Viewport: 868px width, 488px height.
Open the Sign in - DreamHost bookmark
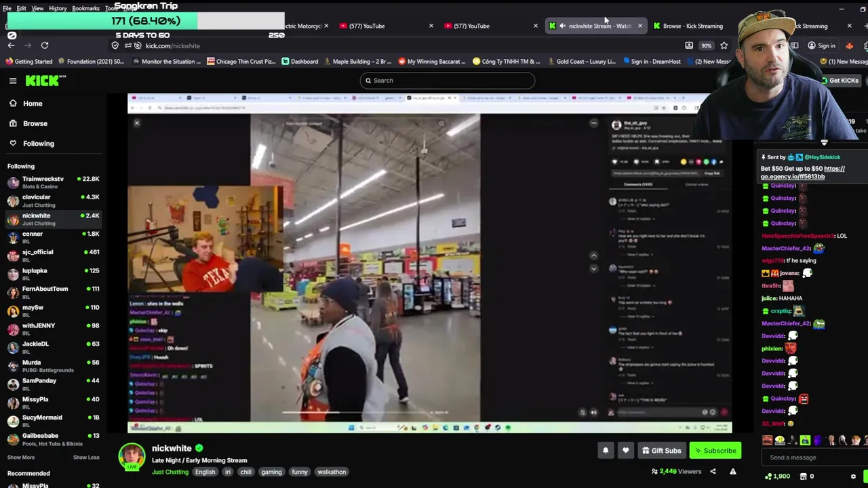coord(651,62)
